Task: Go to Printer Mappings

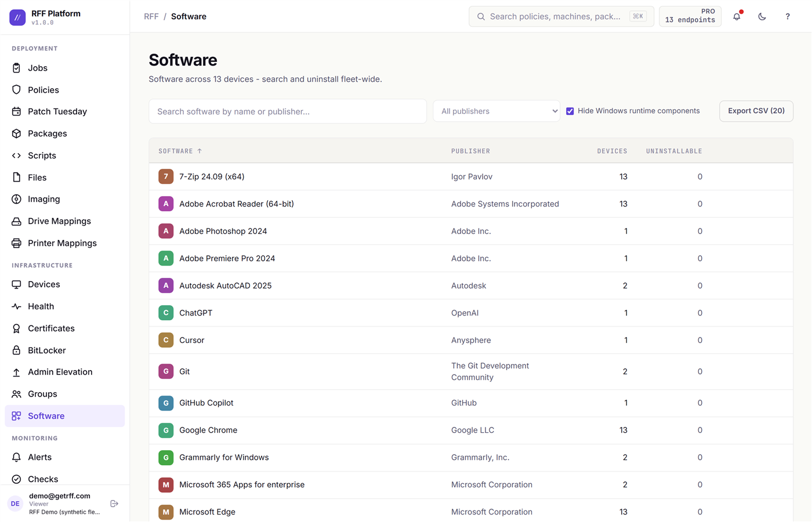Action: [64, 243]
